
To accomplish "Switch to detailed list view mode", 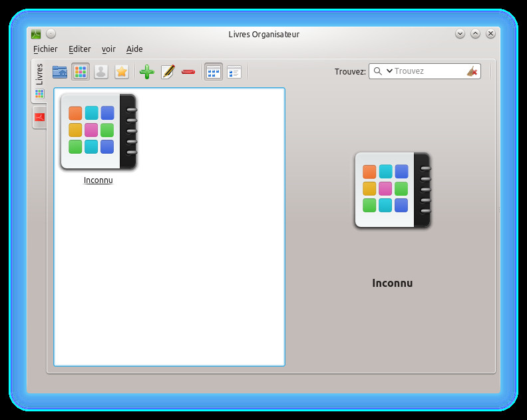I will click(x=234, y=72).
